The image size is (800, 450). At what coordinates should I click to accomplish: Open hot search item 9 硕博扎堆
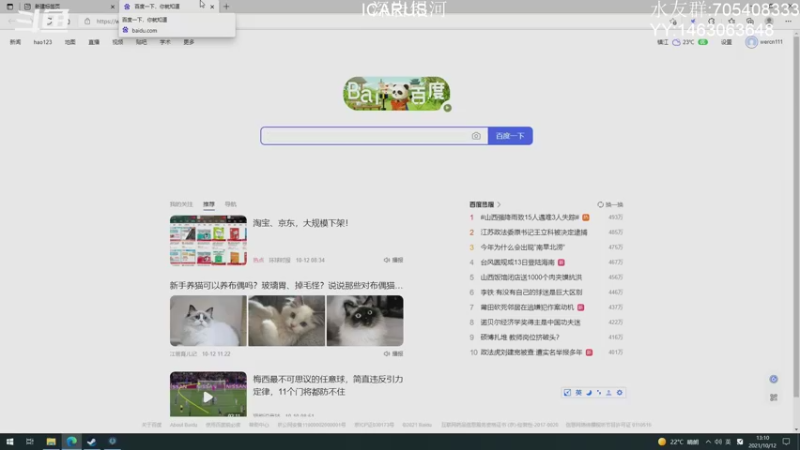coord(520,337)
